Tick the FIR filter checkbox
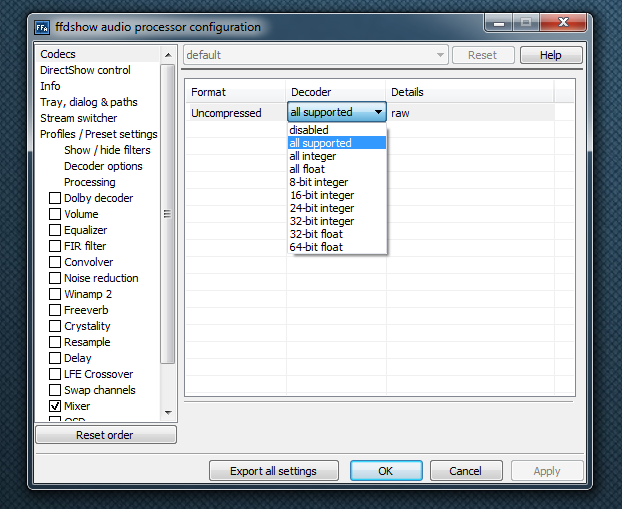The height and width of the screenshot is (509, 622). point(55,246)
